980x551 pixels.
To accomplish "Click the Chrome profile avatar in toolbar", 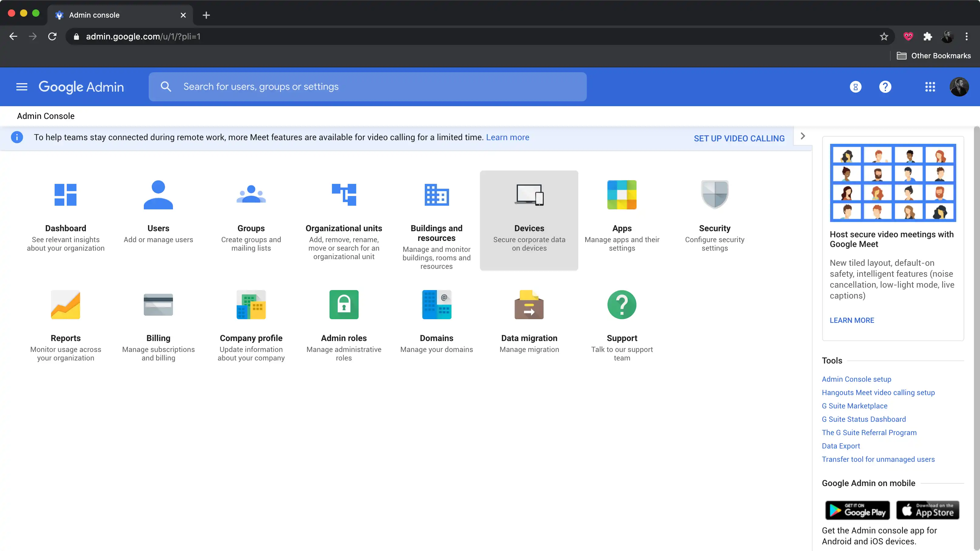I will point(947,36).
